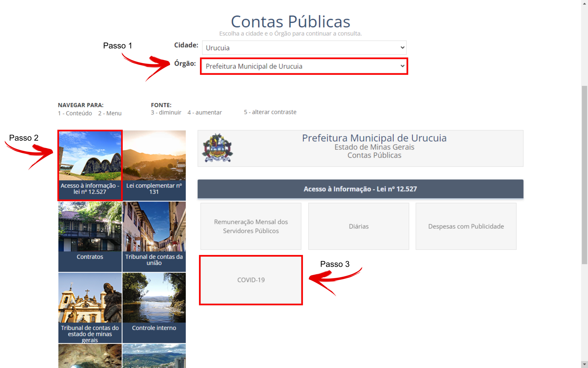Click 4 - aumentar font size
The height and width of the screenshot is (368, 588).
[x=205, y=112]
